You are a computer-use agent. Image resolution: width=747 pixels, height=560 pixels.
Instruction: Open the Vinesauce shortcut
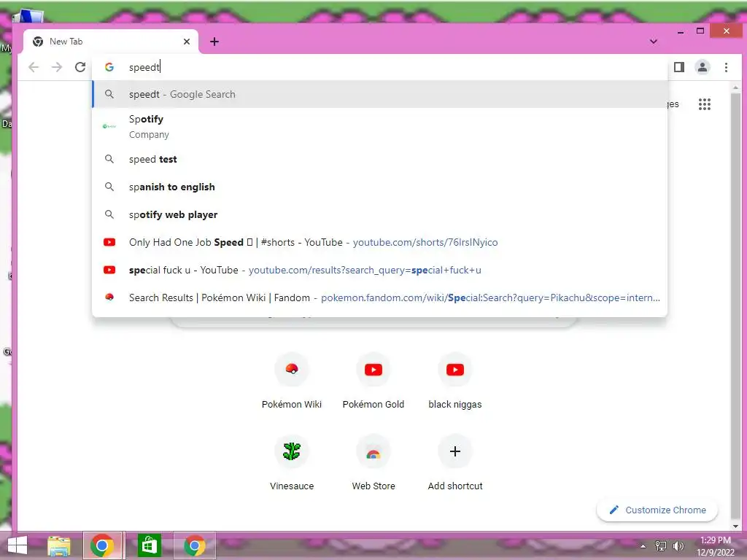point(292,462)
